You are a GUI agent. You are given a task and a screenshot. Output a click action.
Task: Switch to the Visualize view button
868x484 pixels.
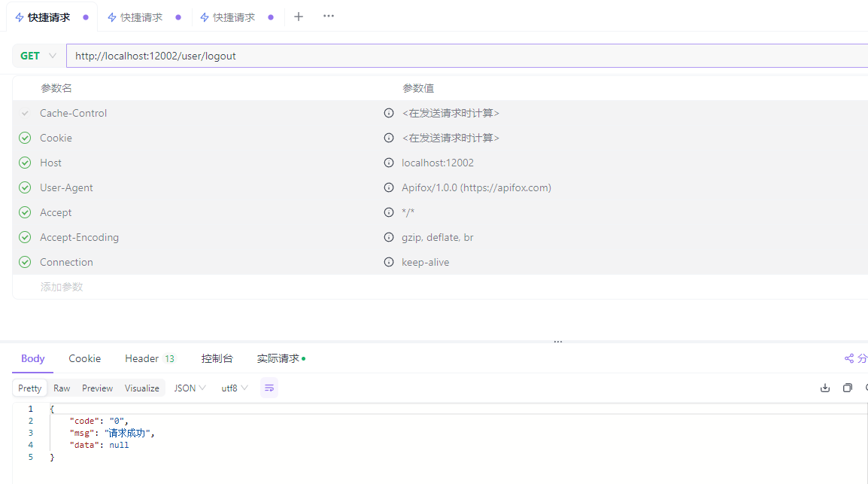142,388
